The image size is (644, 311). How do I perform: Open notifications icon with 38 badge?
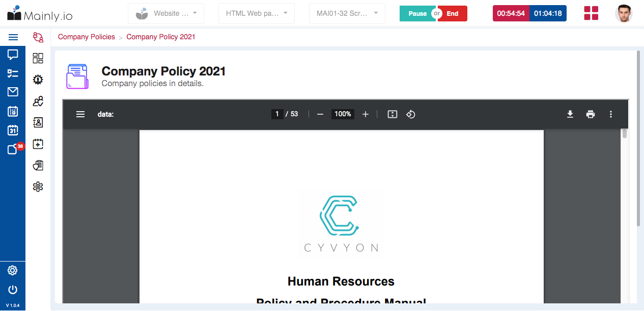[14, 148]
